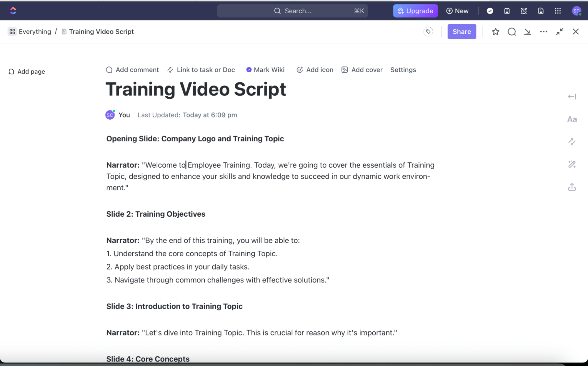
Task: Open the tag options next to the breadcrumb
Action: pos(428,31)
